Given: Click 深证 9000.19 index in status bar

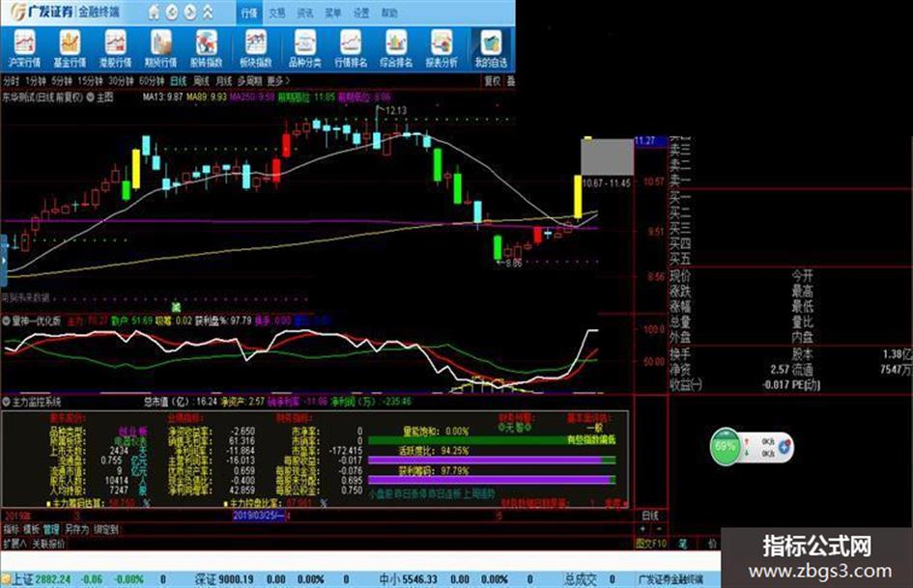Looking at the screenshot, I should pos(224,579).
